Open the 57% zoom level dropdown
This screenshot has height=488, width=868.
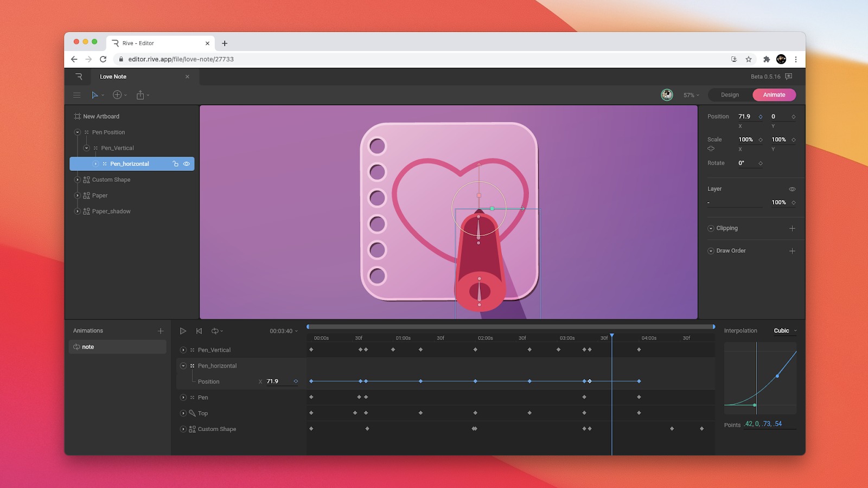(x=691, y=95)
